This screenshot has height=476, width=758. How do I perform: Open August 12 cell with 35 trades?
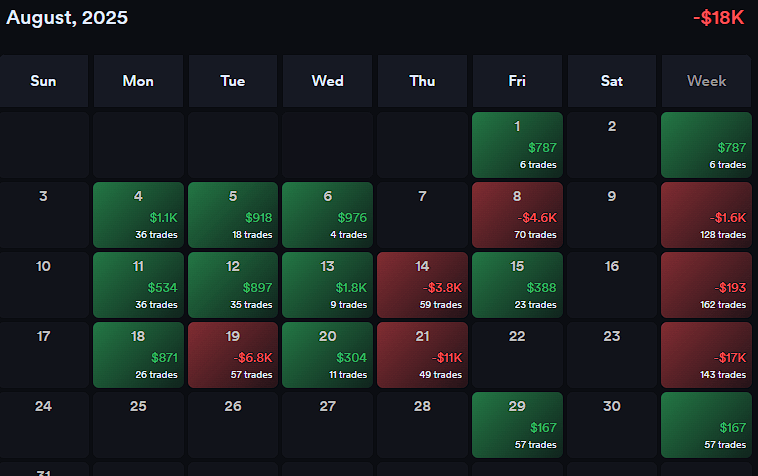pos(232,284)
